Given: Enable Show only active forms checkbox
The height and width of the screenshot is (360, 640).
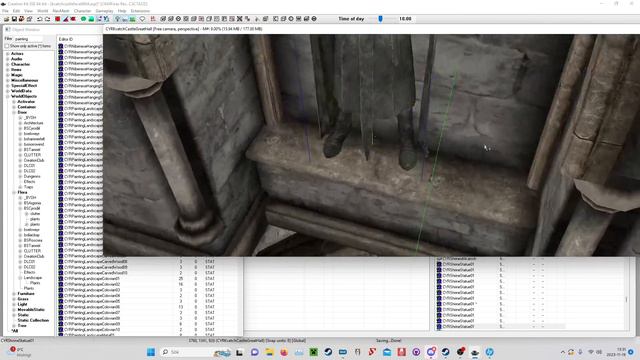Looking at the screenshot, I should (7, 46).
